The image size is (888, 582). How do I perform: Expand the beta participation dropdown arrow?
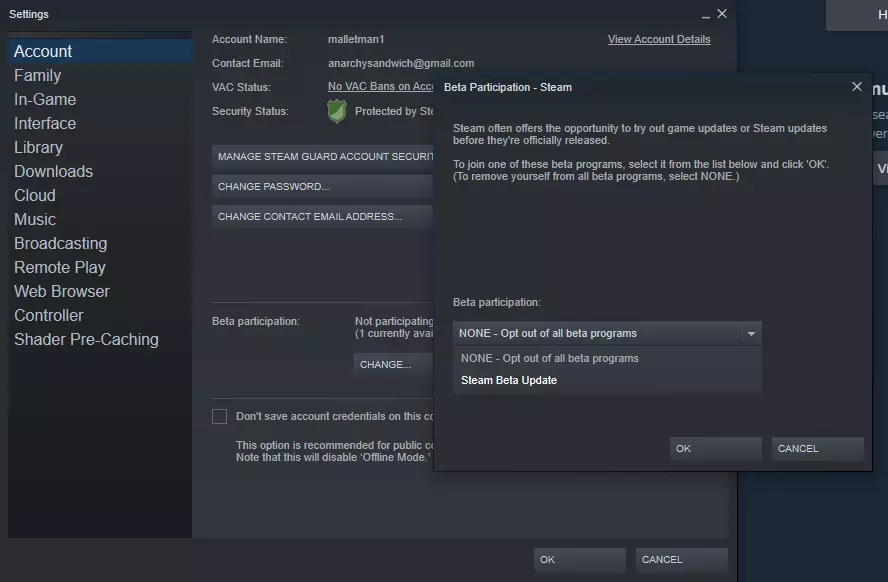751,333
